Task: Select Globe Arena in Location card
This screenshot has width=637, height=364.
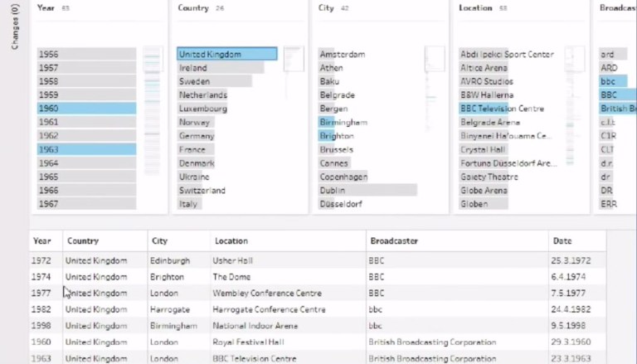Action: click(484, 190)
